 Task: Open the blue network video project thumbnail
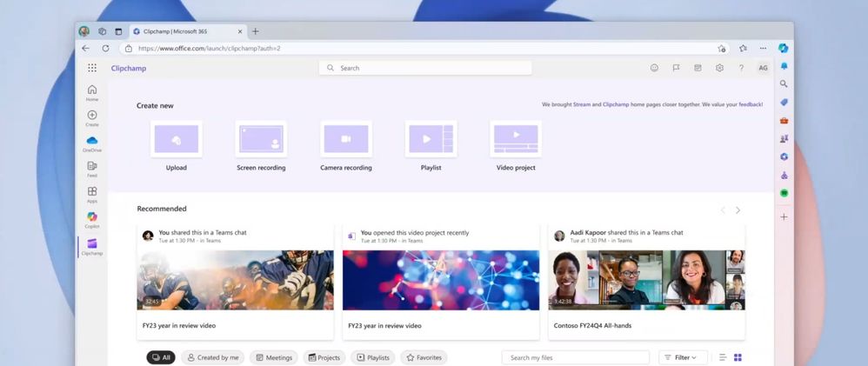(441, 280)
